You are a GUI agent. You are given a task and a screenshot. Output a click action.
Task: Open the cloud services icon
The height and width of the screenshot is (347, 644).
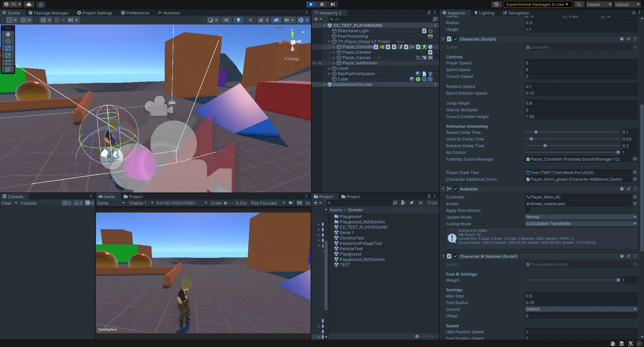pyautogui.click(x=29, y=4)
